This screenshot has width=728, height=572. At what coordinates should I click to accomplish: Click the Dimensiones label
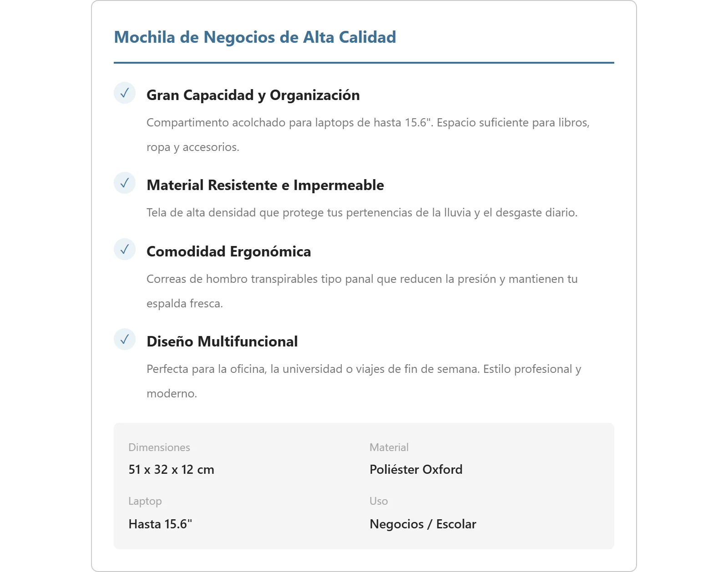tap(159, 447)
